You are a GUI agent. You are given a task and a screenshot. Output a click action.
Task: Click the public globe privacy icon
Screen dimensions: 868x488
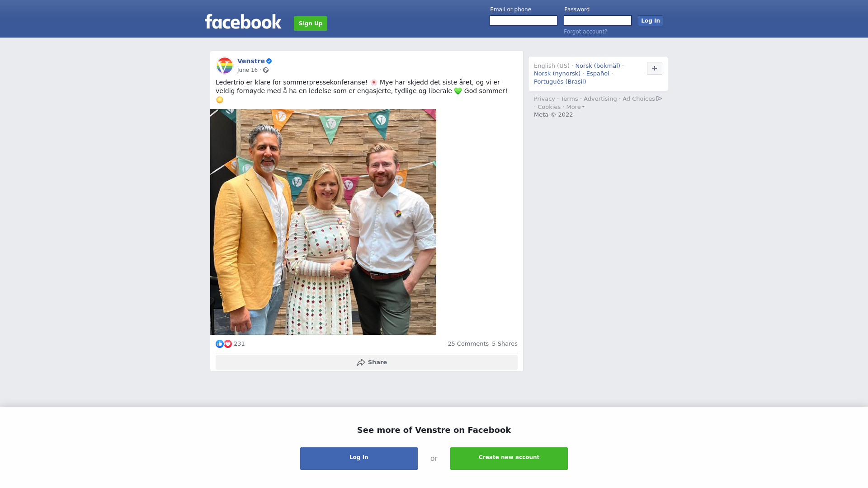coord(266,70)
